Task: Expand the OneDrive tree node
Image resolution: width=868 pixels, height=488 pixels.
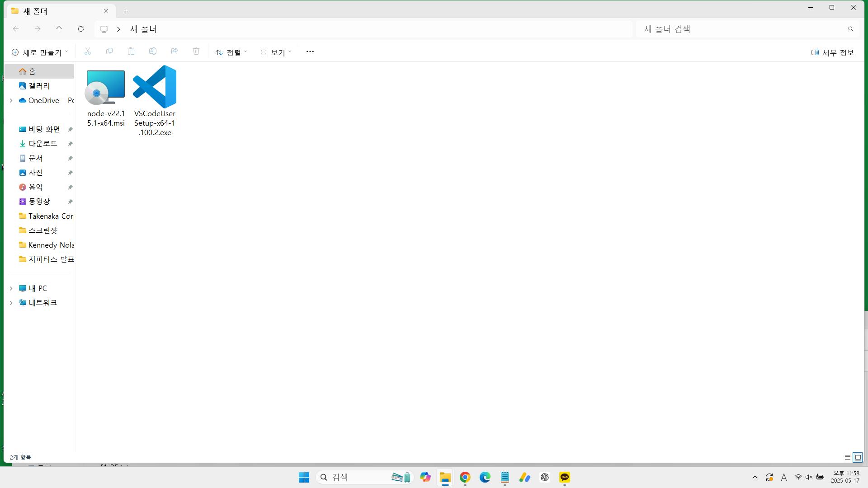Action: (x=11, y=100)
